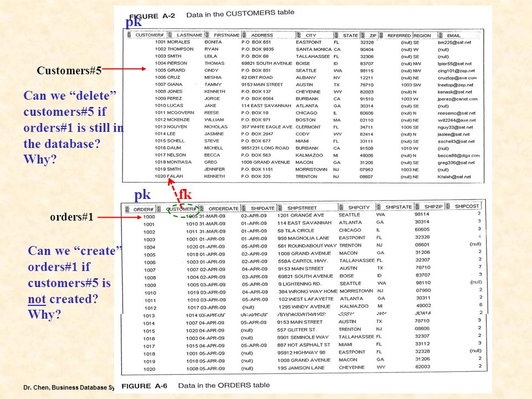Click the email greg336@sat.net

[x=456, y=163]
